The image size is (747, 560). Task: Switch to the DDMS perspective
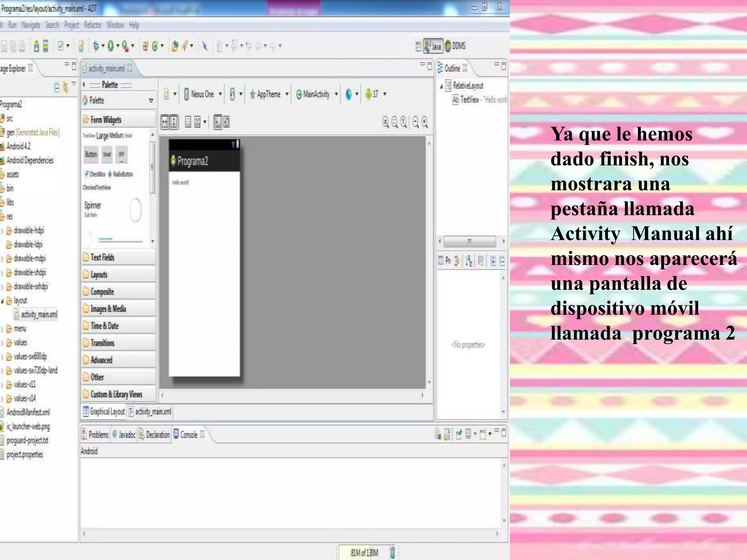point(455,46)
